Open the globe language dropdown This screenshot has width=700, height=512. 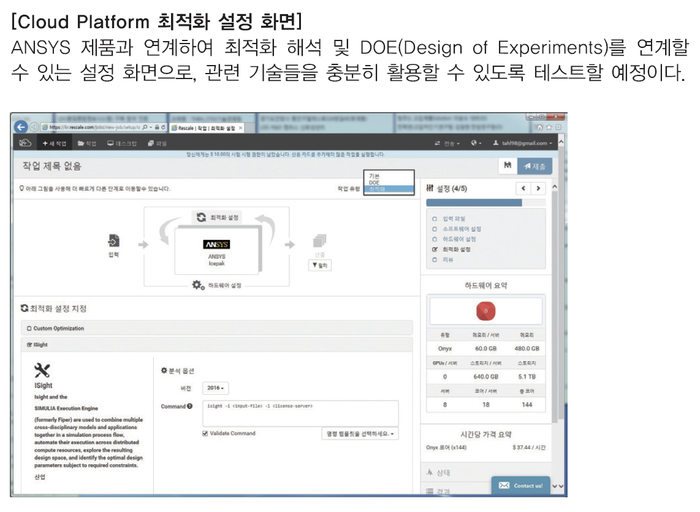coord(476,143)
